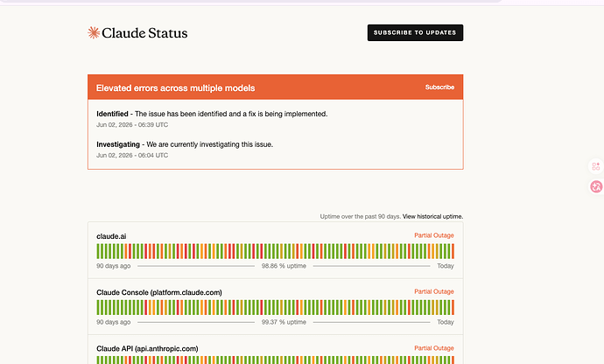604x364 pixels.
Task: Click Claude Console Partial Outage status
Action: pyautogui.click(x=434, y=291)
